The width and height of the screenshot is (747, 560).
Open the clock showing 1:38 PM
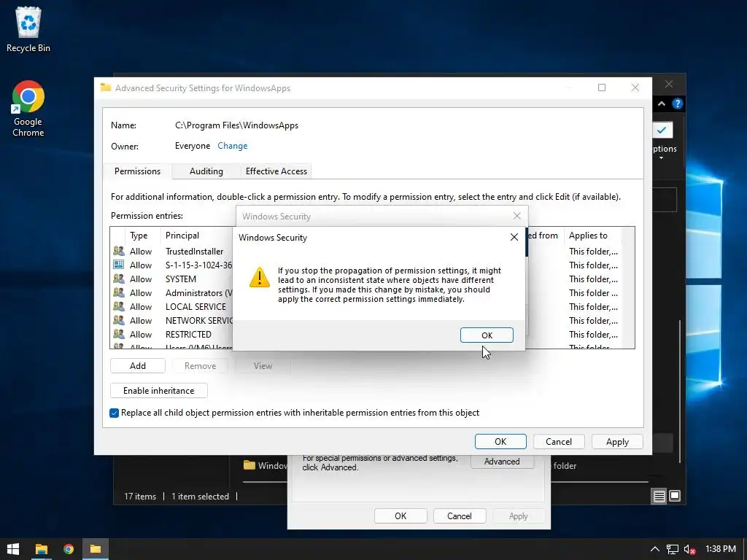click(720, 549)
